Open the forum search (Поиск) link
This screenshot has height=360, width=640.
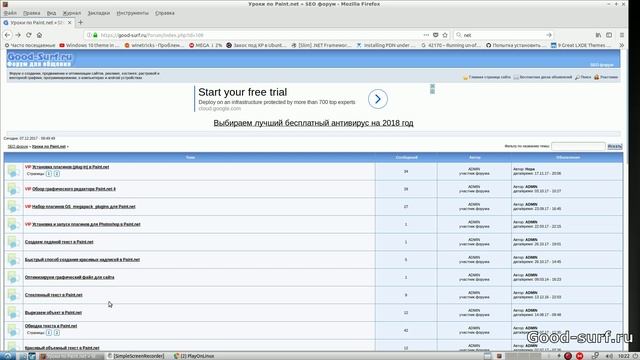pos(583,77)
